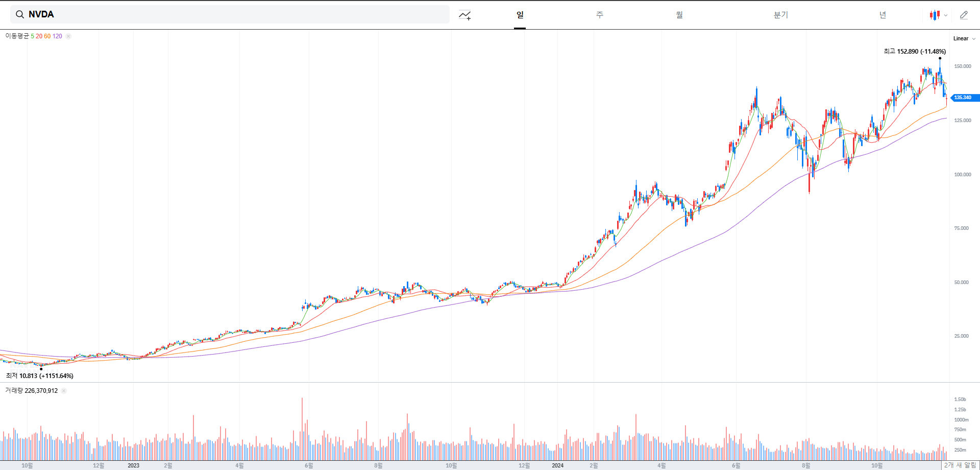The height and width of the screenshot is (470, 980).
Task: Open the candlestick chart type dropdown
Action: point(938,15)
